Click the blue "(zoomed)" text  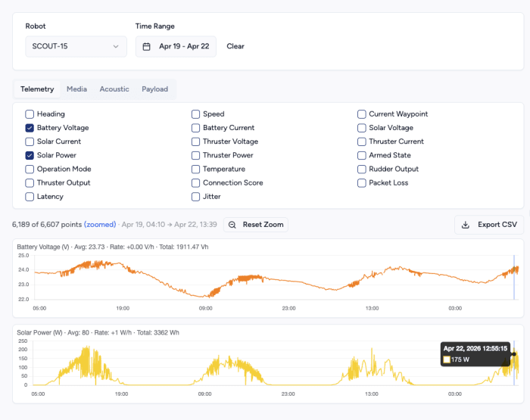coord(100,225)
